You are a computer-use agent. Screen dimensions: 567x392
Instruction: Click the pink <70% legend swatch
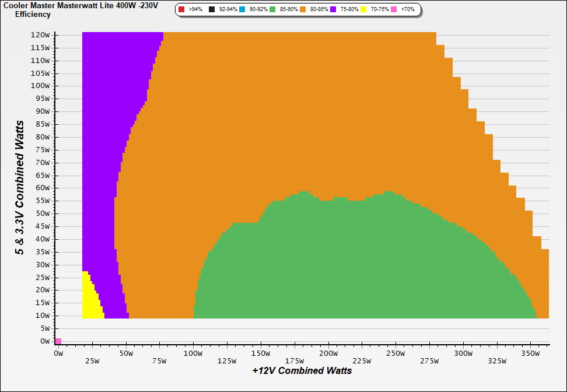pos(394,10)
